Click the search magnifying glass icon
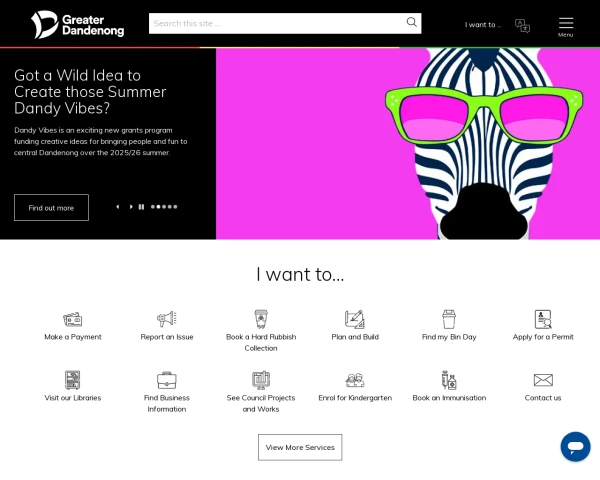 [411, 22]
